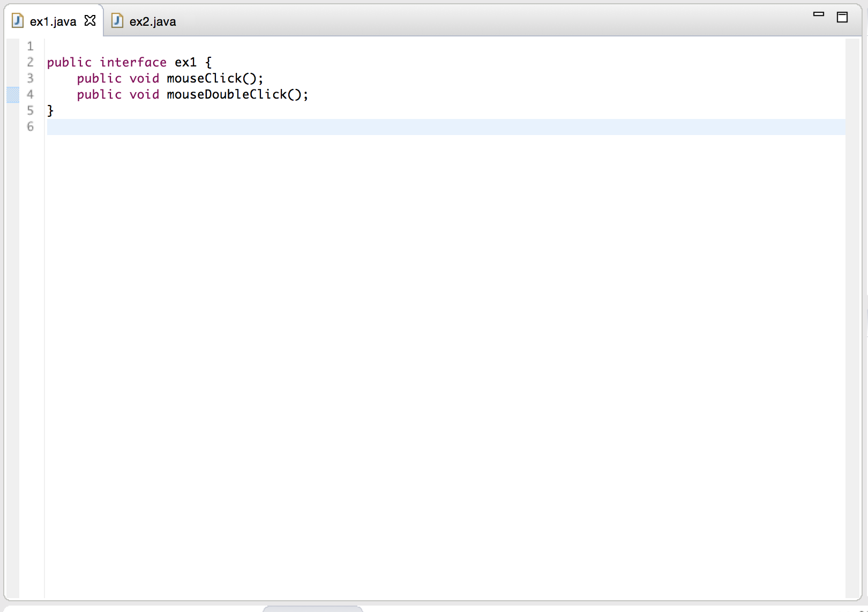Click the interface name ex1

point(186,62)
